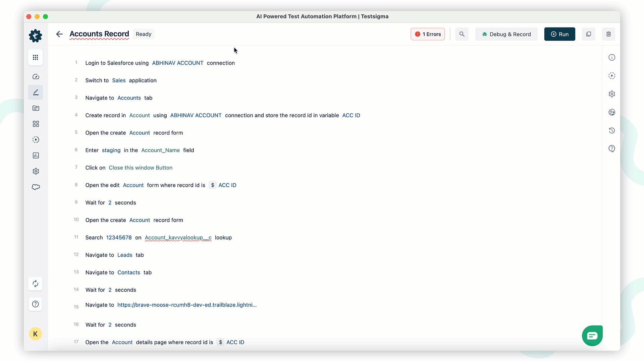Click ABHINAV ACCOUNT in step 4

(x=196, y=115)
